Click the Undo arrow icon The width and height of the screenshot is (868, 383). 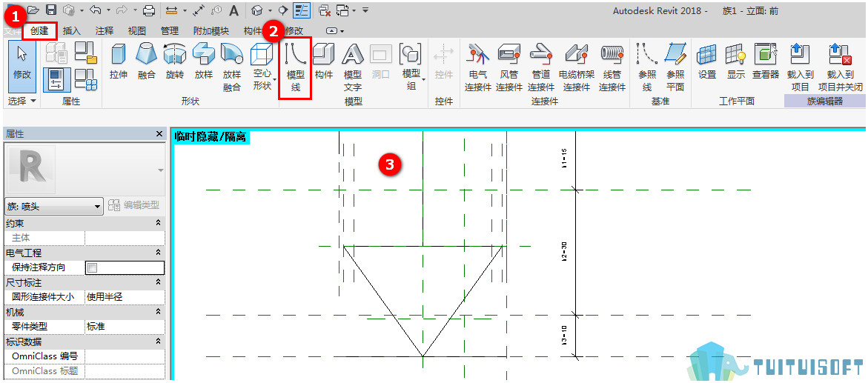click(96, 10)
